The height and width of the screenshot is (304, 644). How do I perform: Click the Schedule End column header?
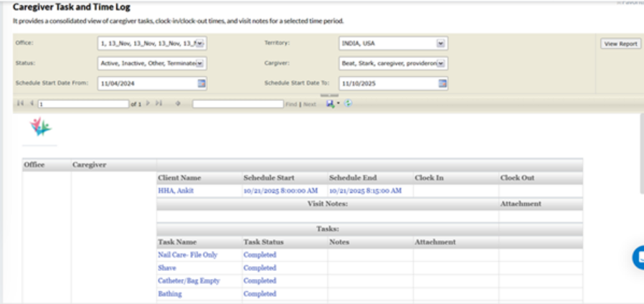(353, 179)
